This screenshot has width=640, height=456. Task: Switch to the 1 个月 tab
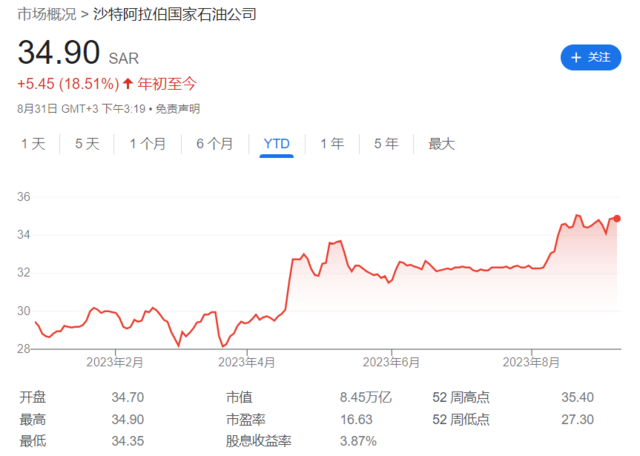(x=148, y=144)
